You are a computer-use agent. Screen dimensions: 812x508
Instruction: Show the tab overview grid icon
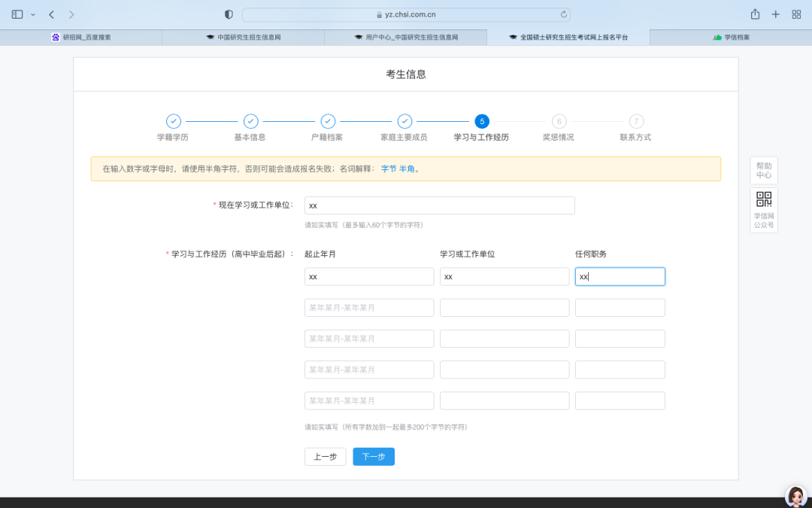pos(796,14)
